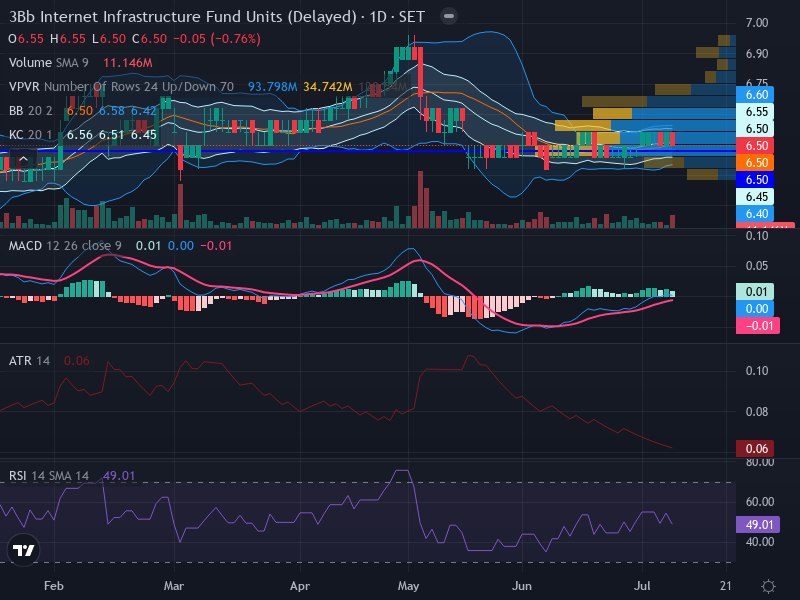Click the 6.55 price axis label
Viewport: 800px width, 600px height.
pos(755,112)
